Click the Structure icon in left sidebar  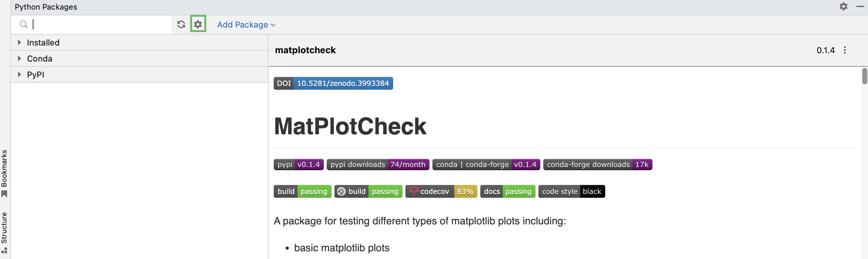click(x=4, y=250)
